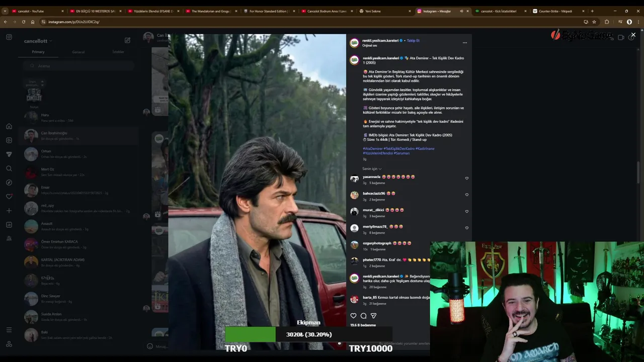This screenshot has height=362, width=644.
Task: Close the Instagram post overlay
Action: click(633, 35)
